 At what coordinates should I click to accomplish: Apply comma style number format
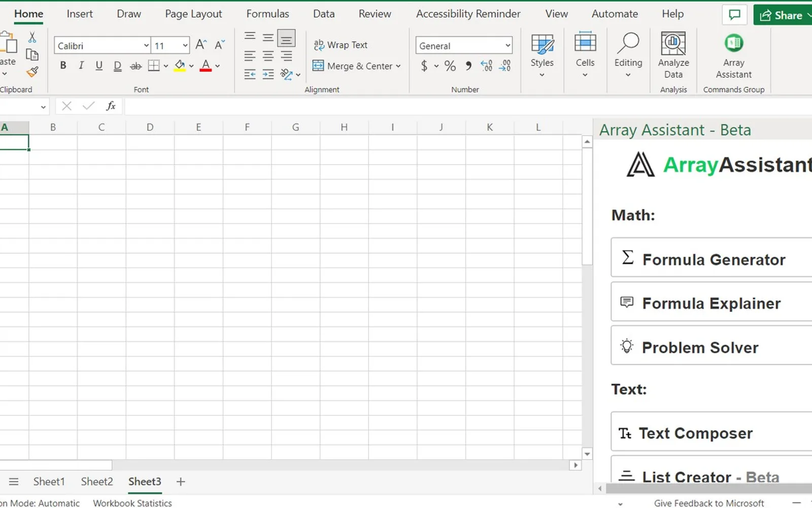[x=468, y=66]
